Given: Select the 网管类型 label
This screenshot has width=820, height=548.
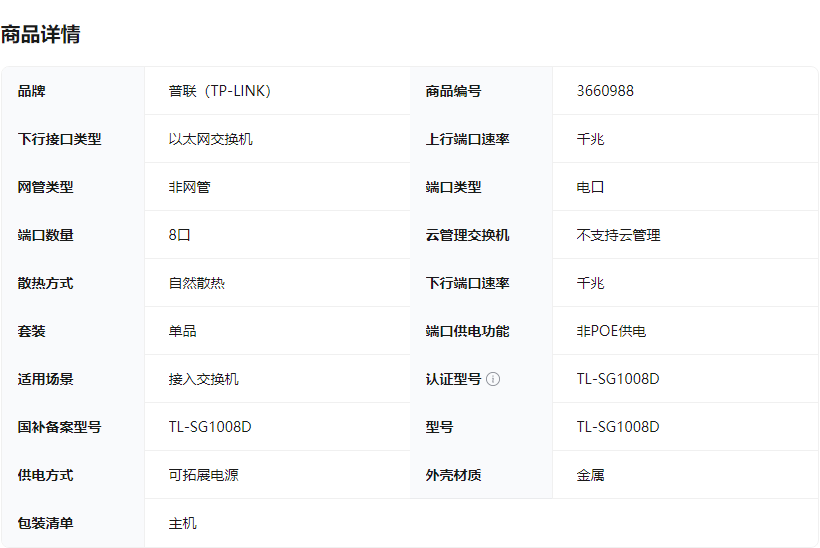Looking at the screenshot, I should (x=45, y=187).
